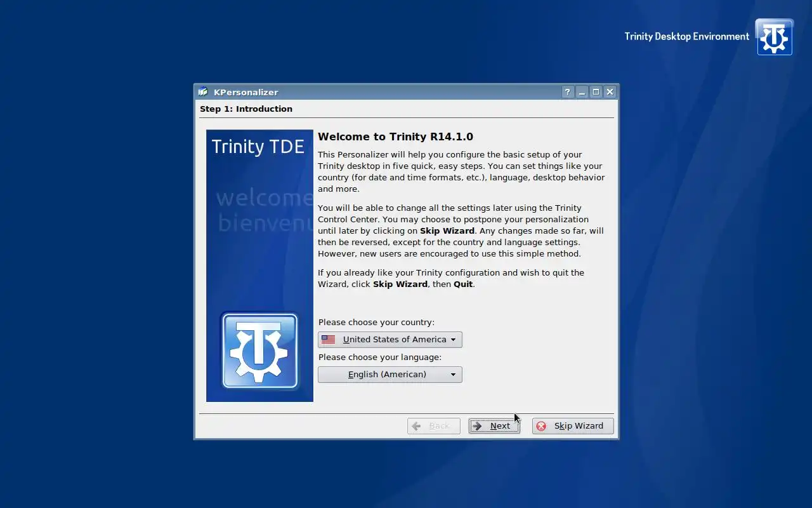
Task: Click the Skip Wizard button
Action: (573, 426)
